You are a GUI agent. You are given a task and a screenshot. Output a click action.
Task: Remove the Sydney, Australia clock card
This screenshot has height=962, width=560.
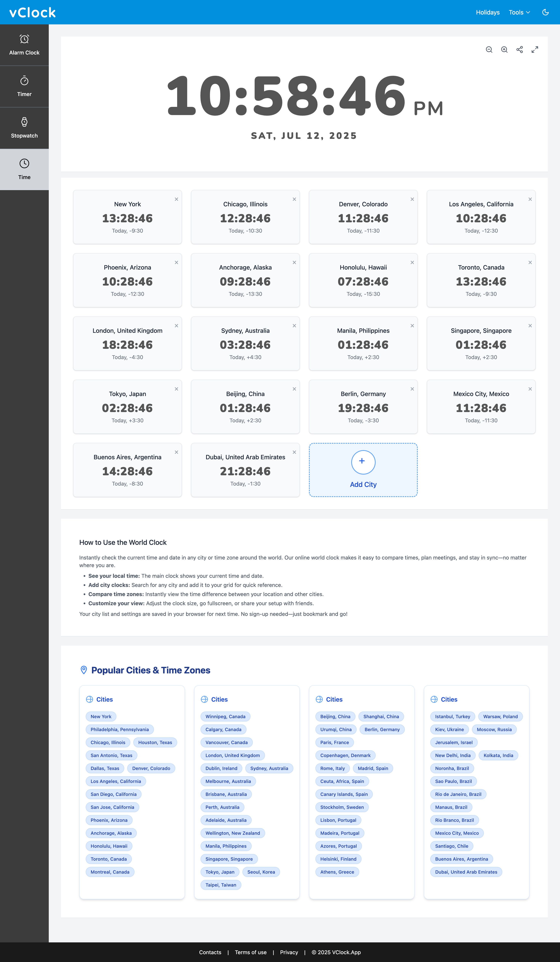(x=294, y=326)
